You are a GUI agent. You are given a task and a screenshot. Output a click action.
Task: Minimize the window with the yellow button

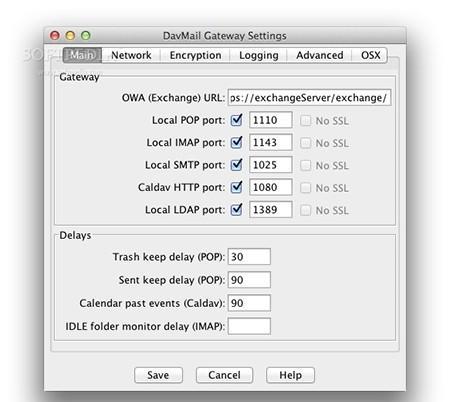click(70, 35)
